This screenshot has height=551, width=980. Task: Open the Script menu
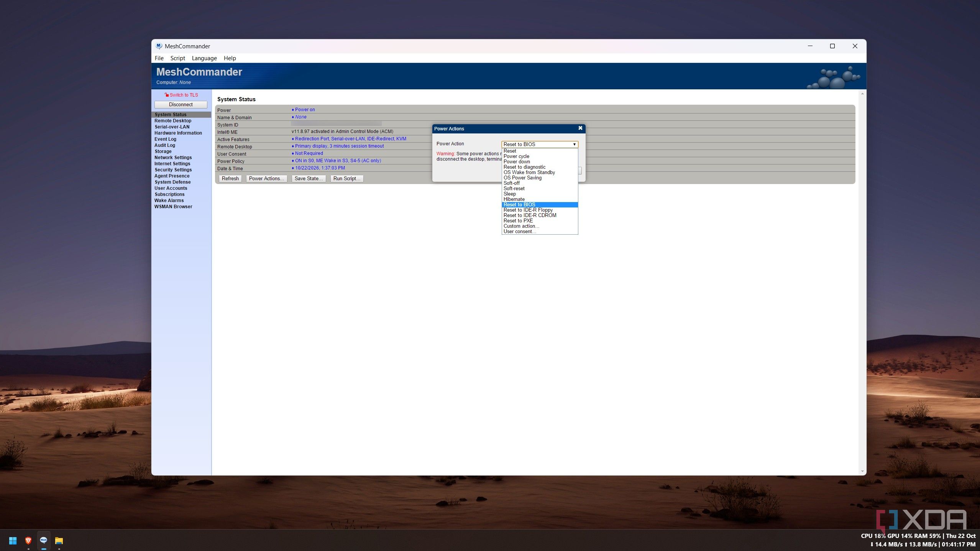177,58
